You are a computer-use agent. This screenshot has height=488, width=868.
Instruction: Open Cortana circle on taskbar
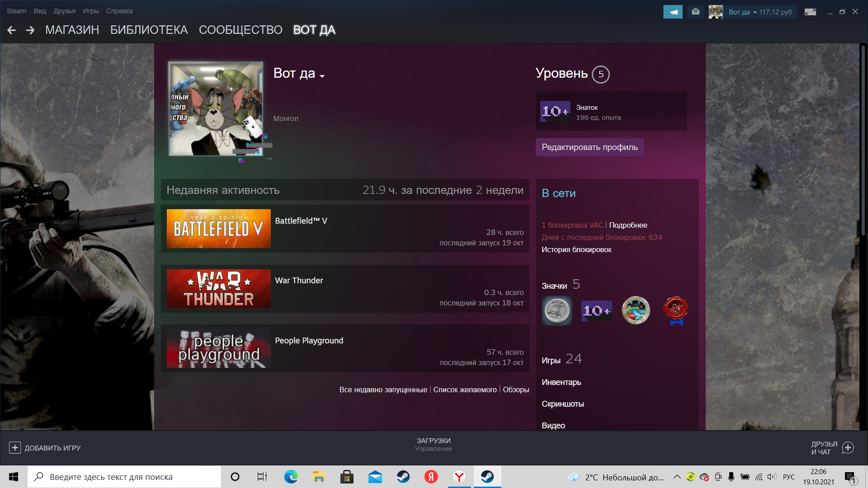[235, 477]
